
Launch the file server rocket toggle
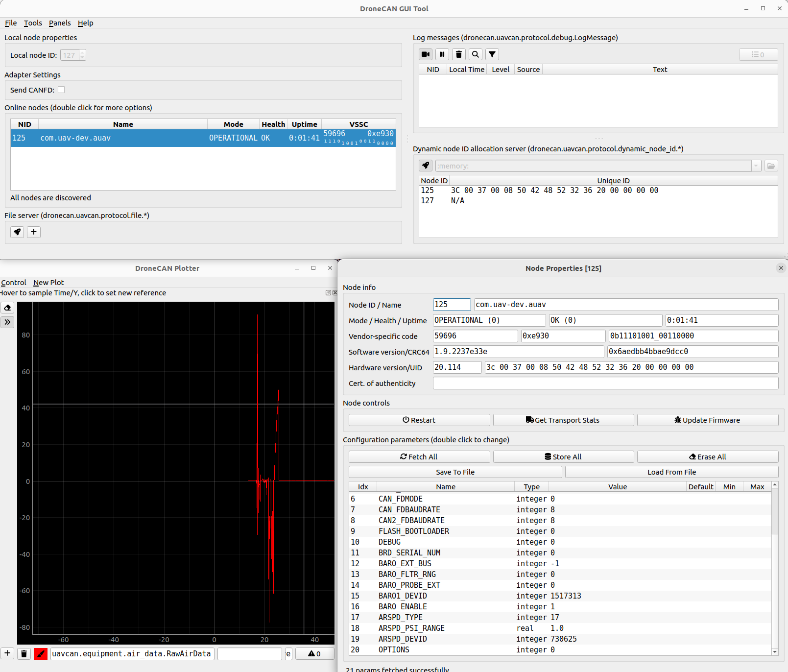[17, 232]
